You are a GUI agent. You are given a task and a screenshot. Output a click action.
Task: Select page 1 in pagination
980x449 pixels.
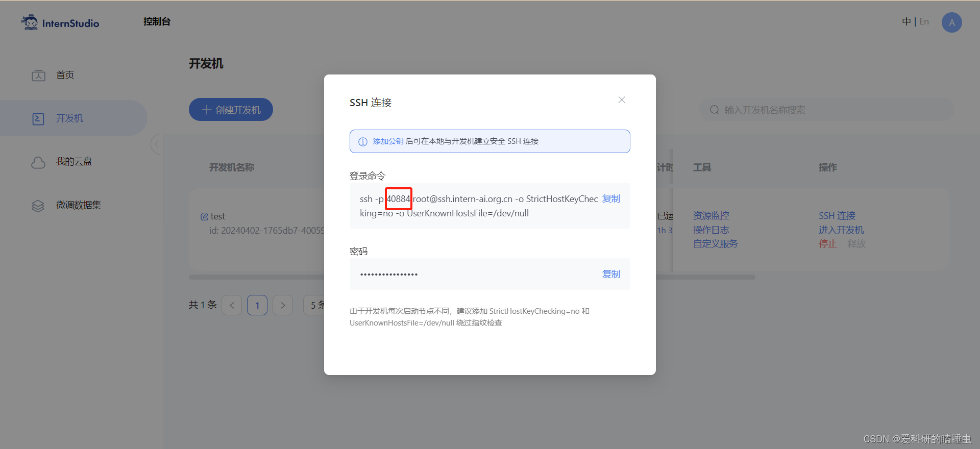click(x=257, y=305)
